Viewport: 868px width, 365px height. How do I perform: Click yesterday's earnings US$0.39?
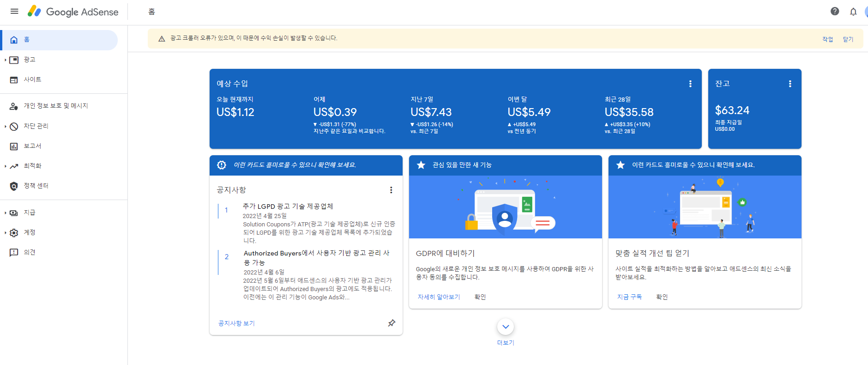pos(335,112)
